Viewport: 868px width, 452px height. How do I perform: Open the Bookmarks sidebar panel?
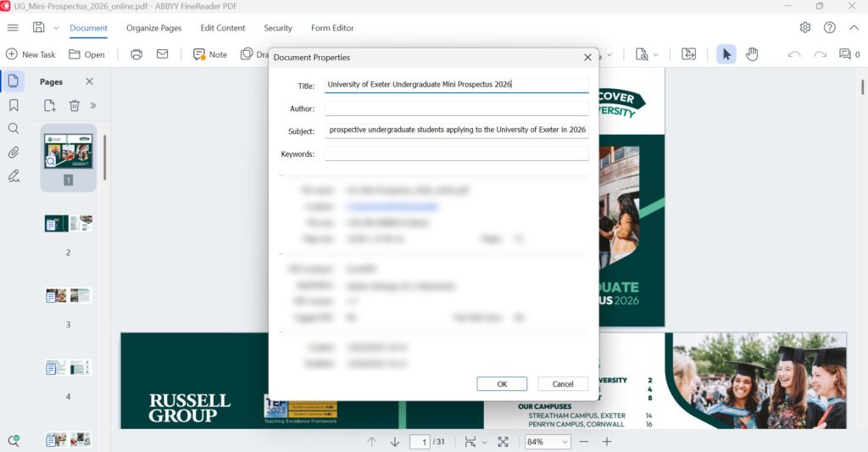pos(14,105)
